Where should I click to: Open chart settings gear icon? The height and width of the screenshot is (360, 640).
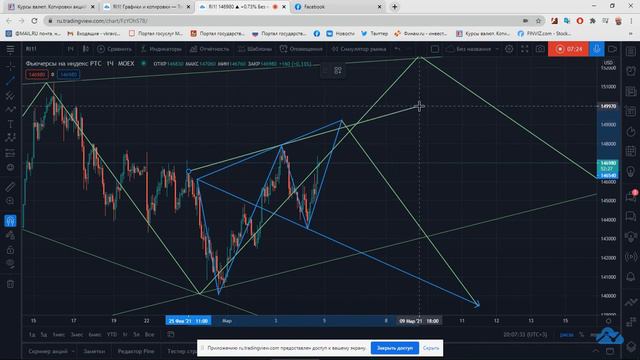pyautogui.click(x=509, y=49)
